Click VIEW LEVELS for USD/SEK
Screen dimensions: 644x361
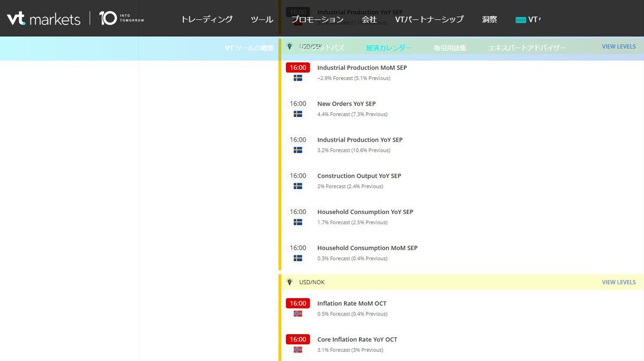pos(618,47)
